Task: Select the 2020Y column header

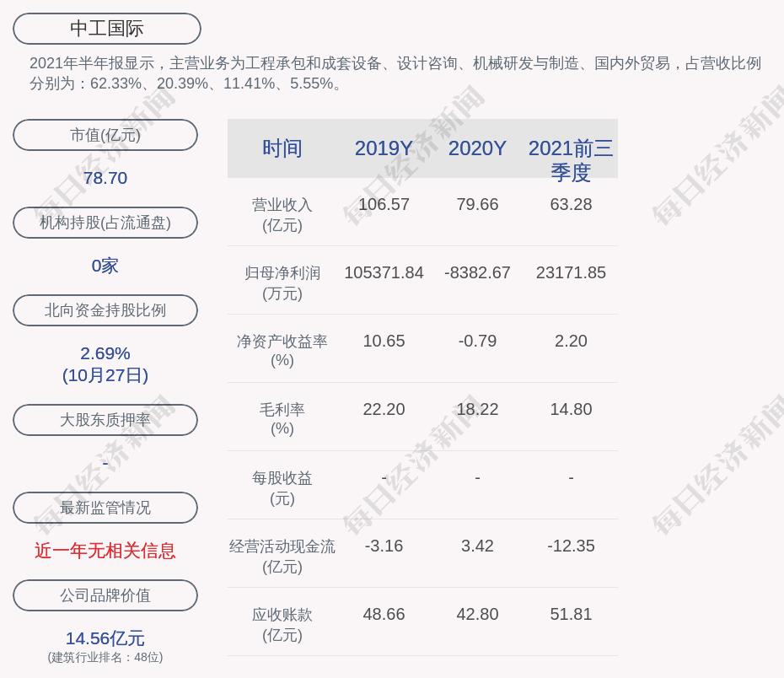Action: pos(477,148)
